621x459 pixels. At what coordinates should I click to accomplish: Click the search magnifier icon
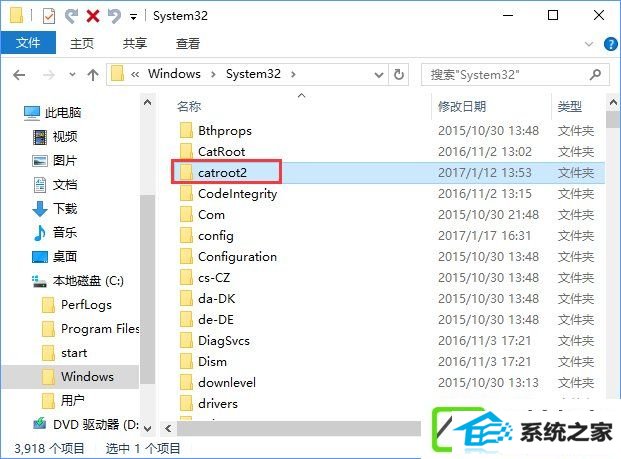(595, 74)
